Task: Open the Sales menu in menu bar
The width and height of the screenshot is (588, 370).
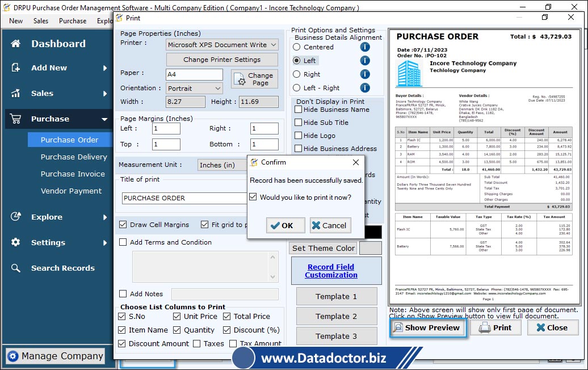Action: (40, 21)
